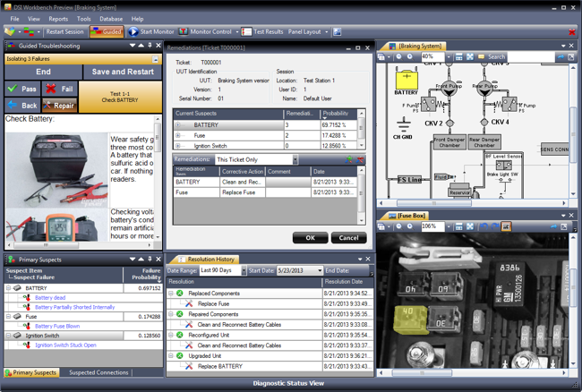Switch to the Suspected Connections tab
The width and height of the screenshot is (582, 392).
(x=99, y=372)
